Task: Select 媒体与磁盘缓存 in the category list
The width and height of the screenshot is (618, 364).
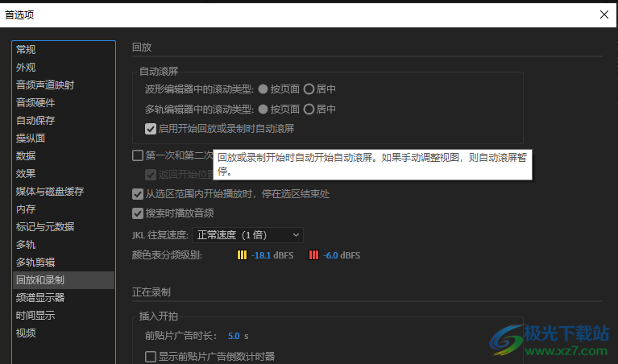Action: click(50, 192)
